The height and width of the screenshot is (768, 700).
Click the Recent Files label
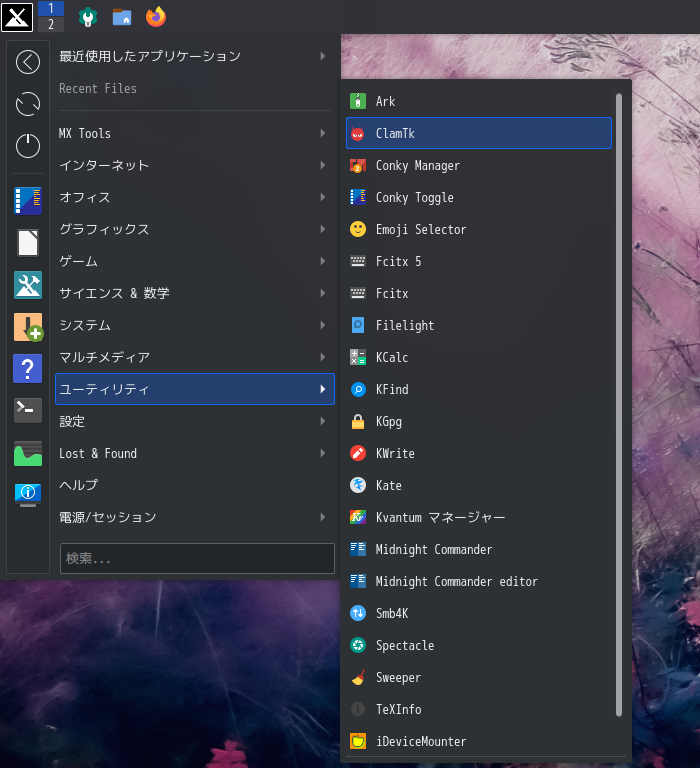(x=98, y=89)
